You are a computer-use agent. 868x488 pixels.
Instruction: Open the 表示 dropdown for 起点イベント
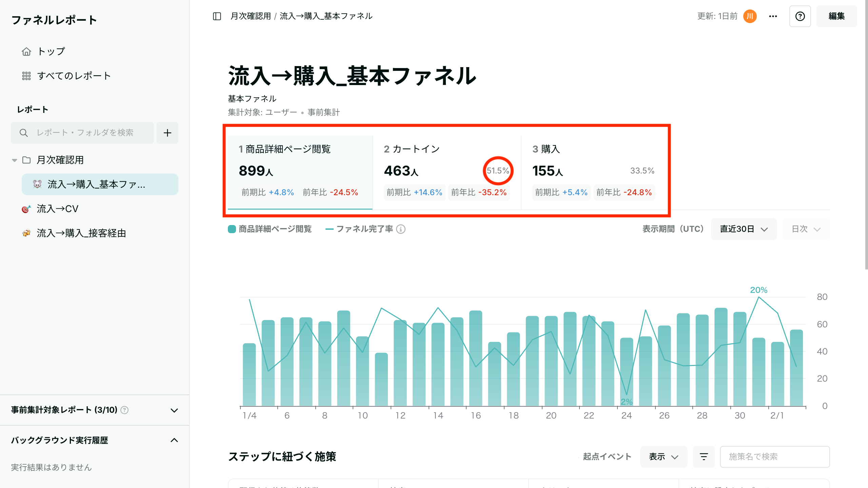click(663, 457)
